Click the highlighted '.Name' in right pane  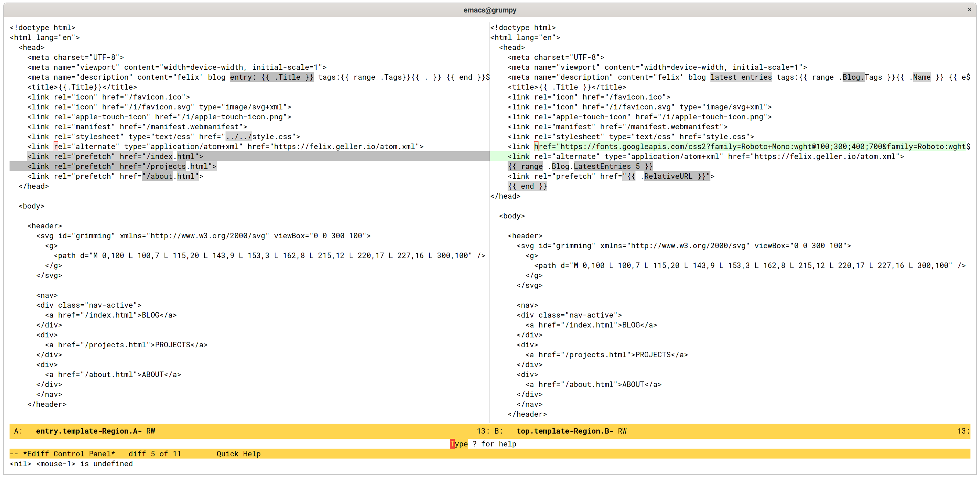[x=921, y=77]
